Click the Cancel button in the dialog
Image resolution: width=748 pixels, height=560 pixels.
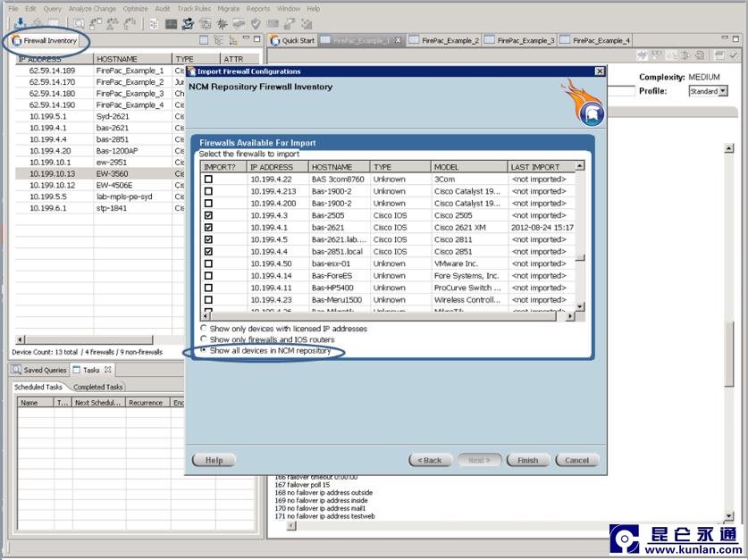576,460
